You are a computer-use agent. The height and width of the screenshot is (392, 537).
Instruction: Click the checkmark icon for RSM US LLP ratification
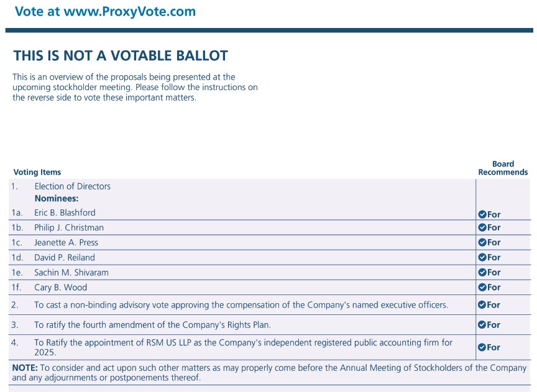coord(482,347)
